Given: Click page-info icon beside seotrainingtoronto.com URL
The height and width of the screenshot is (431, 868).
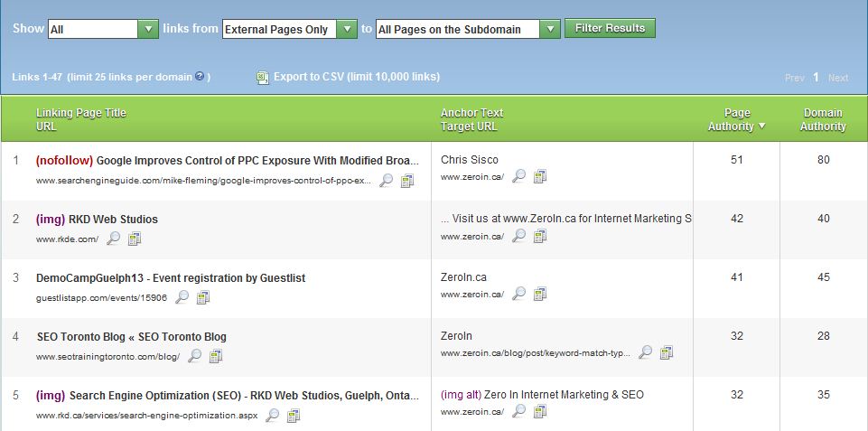Looking at the screenshot, I should click(x=216, y=357).
